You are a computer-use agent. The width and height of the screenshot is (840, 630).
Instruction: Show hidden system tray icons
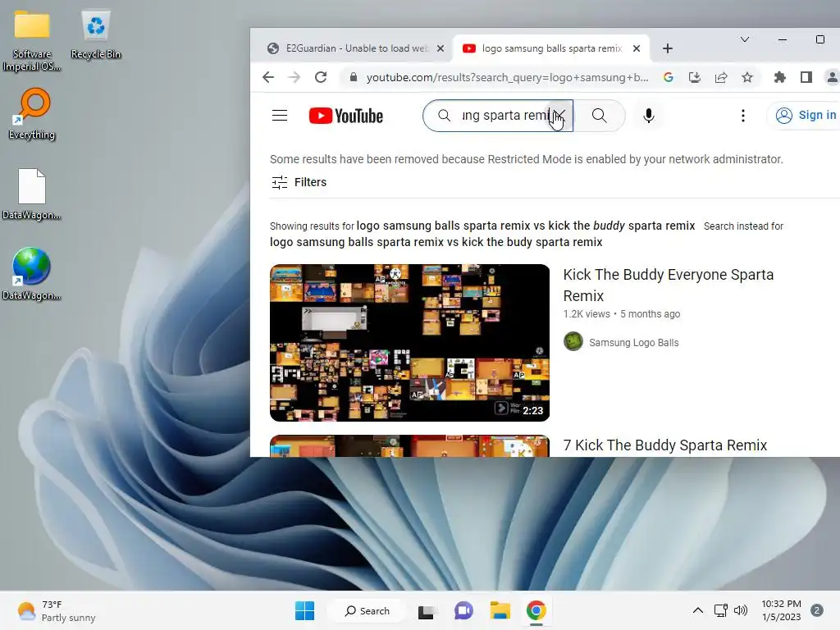coord(697,610)
